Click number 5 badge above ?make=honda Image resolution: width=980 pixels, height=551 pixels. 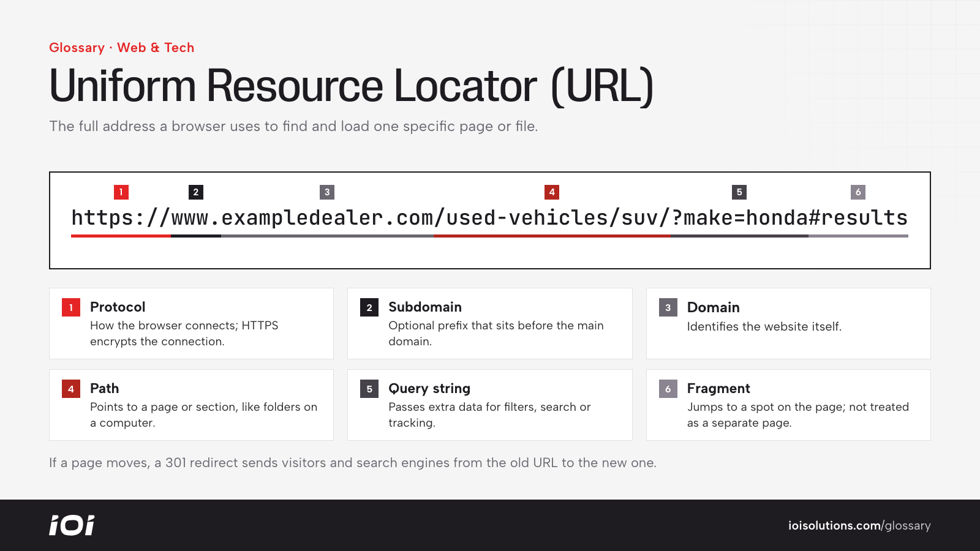tap(739, 192)
